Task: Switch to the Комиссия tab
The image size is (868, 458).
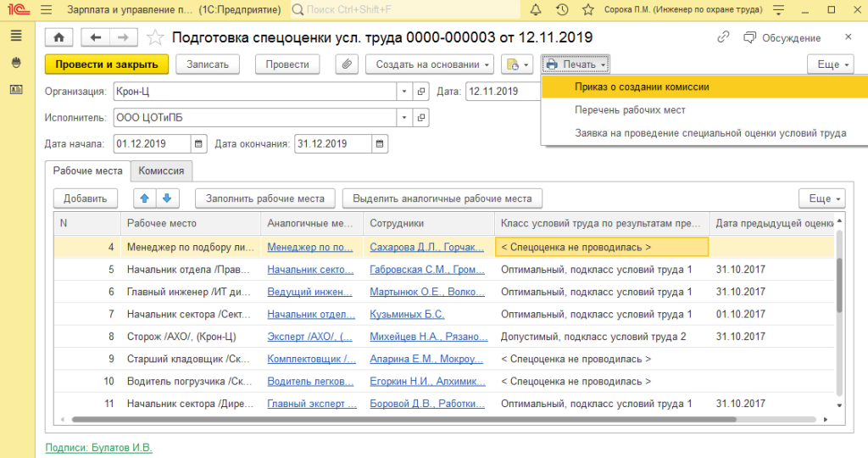Action: (x=161, y=171)
